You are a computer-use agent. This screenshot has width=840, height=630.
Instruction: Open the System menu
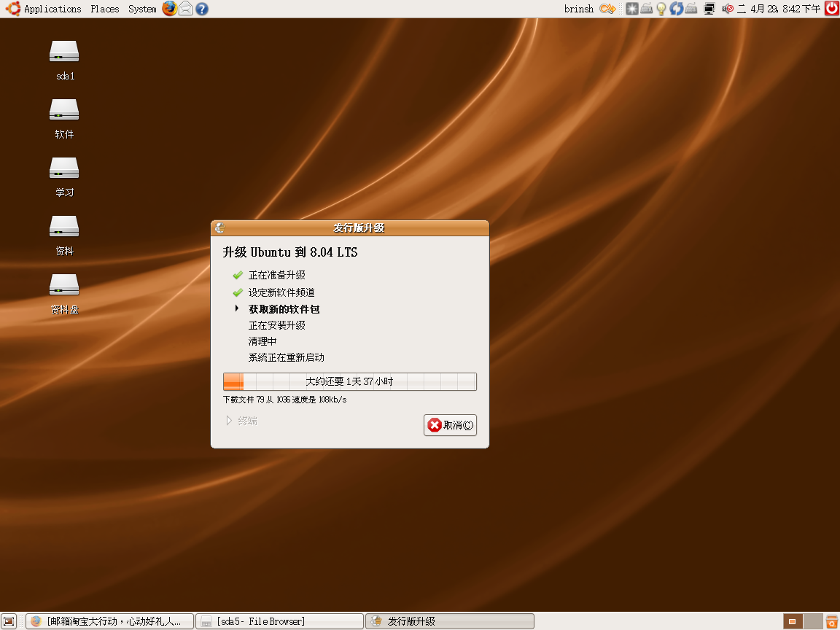(x=142, y=9)
